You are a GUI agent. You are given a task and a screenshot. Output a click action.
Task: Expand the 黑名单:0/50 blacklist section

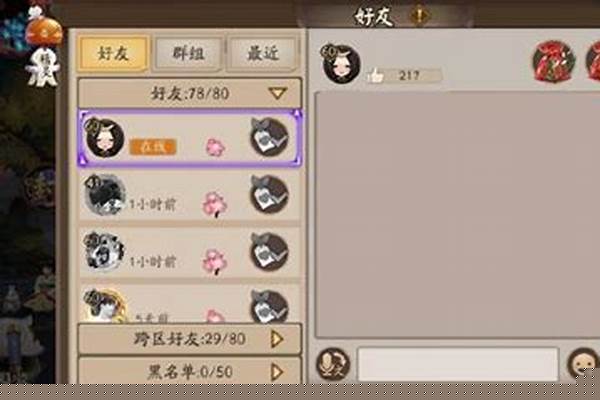click(x=190, y=371)
